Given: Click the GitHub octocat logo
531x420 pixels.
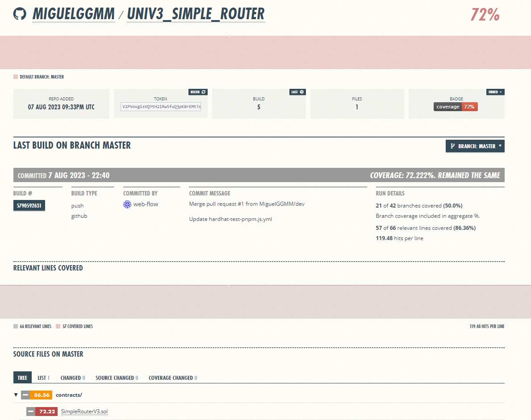Looking at the screenshot, I should point(20,14).
